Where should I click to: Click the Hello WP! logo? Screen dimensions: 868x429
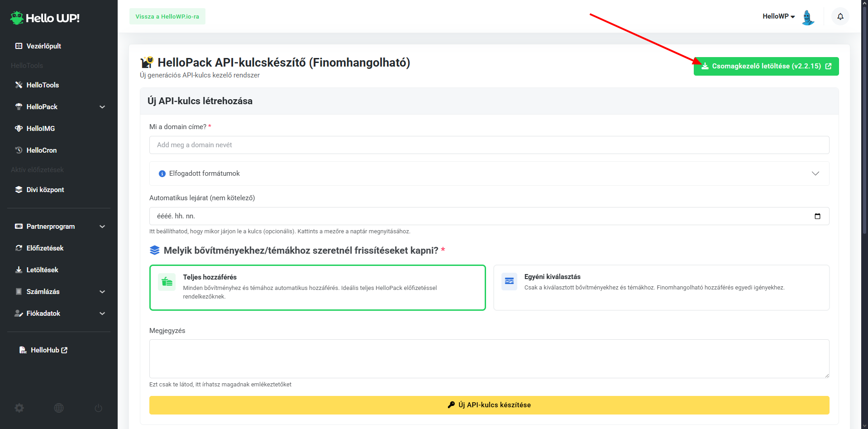coord(45,18)
